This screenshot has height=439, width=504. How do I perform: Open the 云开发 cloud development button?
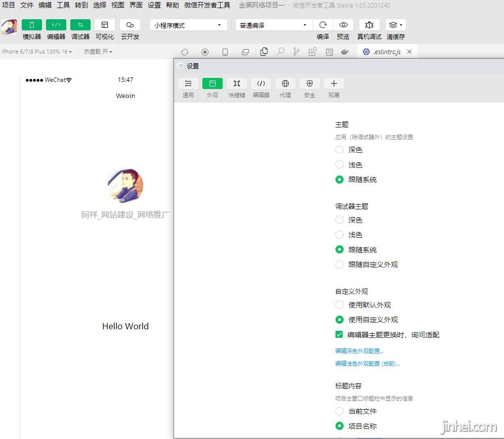point(130,25)
